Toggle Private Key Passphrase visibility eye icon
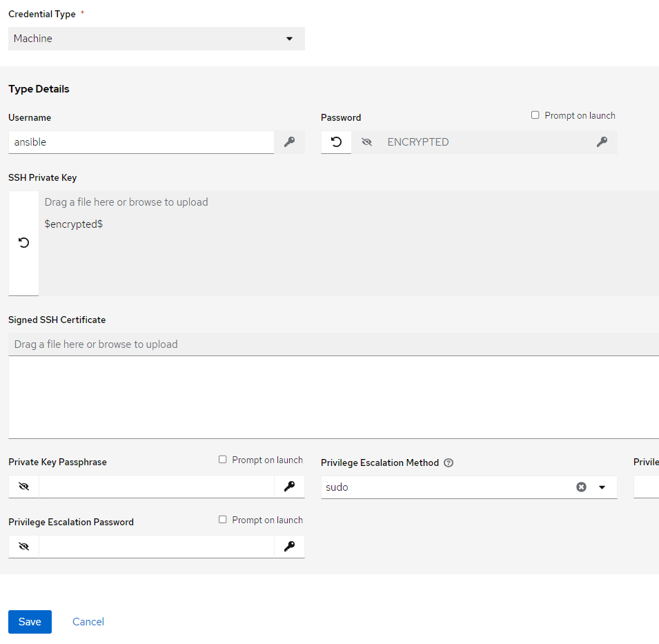The image size is (659, 644). (x=23, y=487)
